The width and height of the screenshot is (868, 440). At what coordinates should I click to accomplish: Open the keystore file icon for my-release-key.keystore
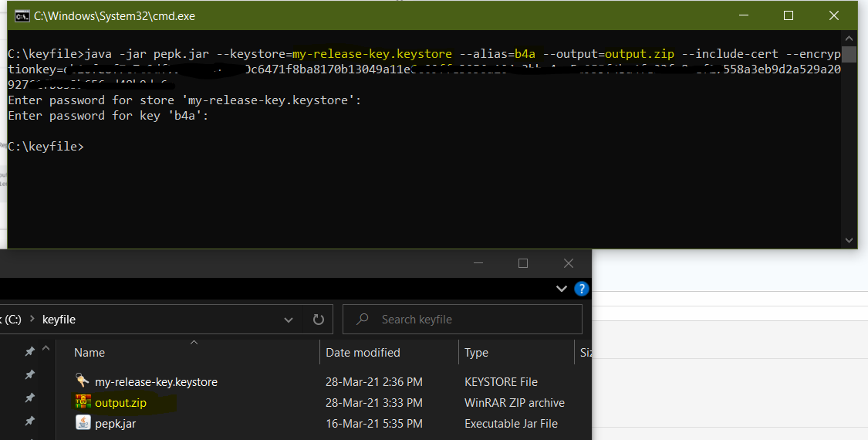coord(83,381)
